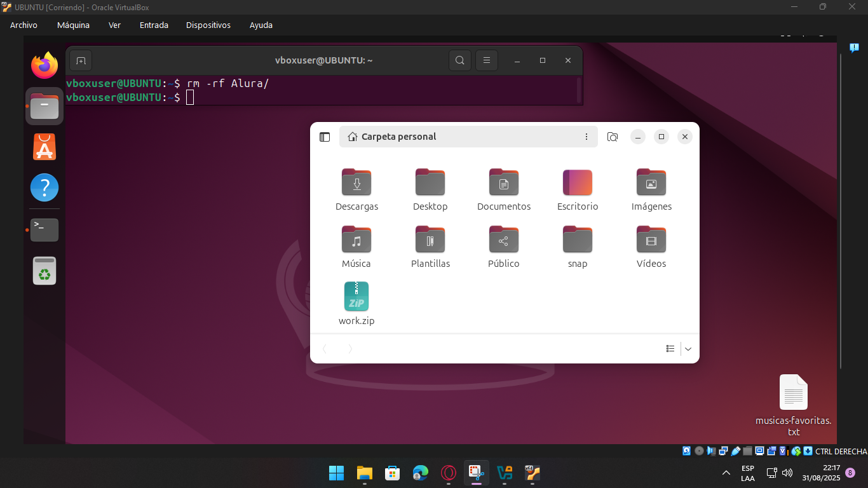Click the network status indicator icon
The height and width of the screenshot is (488, 868).
[723, 451]
